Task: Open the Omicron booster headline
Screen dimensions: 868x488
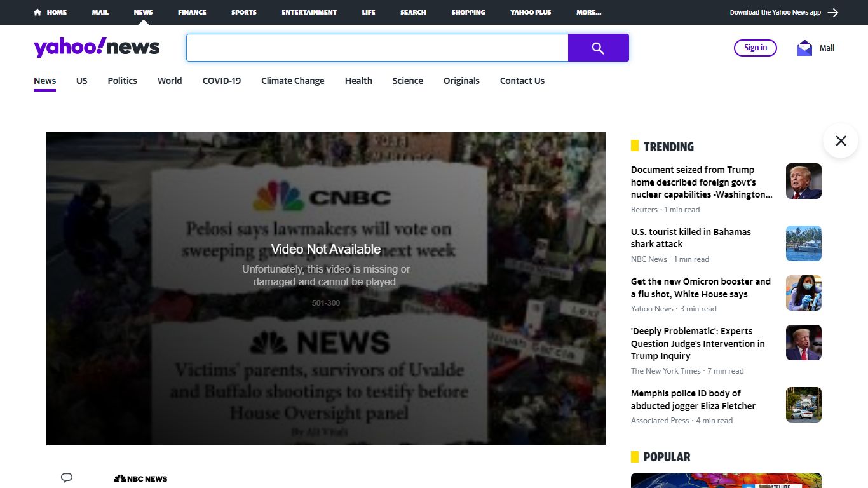Action: [701, 288]
